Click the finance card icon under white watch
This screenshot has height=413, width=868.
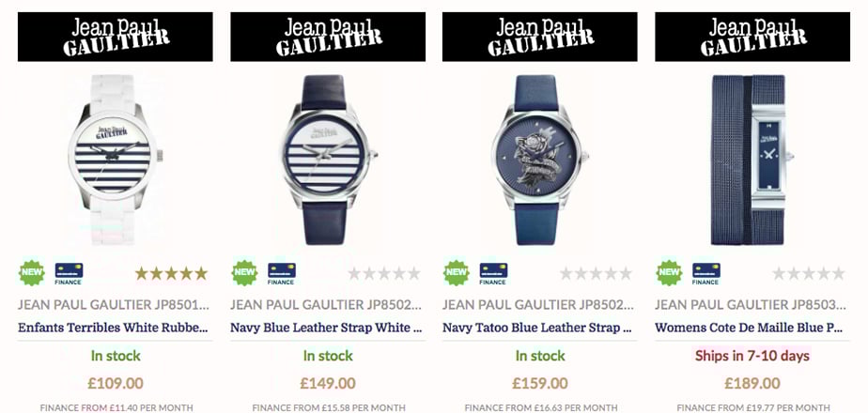pos(69,273)
